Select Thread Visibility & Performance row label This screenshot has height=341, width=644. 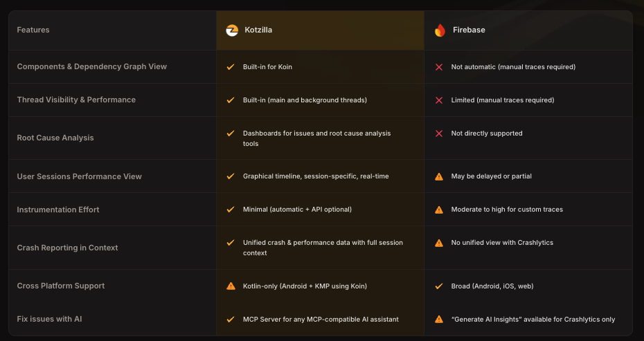[76, 100]
